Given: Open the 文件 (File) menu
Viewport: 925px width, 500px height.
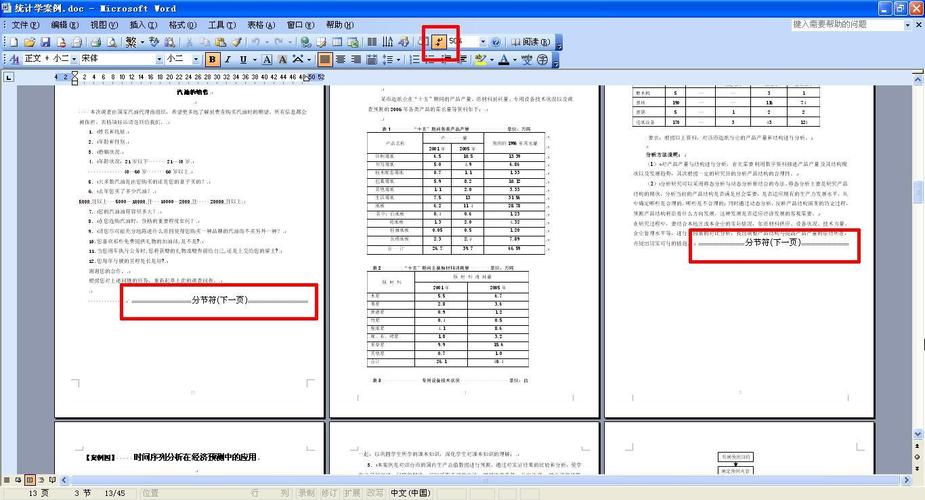Looking at the screenshot, I should (x=25, y=25).
